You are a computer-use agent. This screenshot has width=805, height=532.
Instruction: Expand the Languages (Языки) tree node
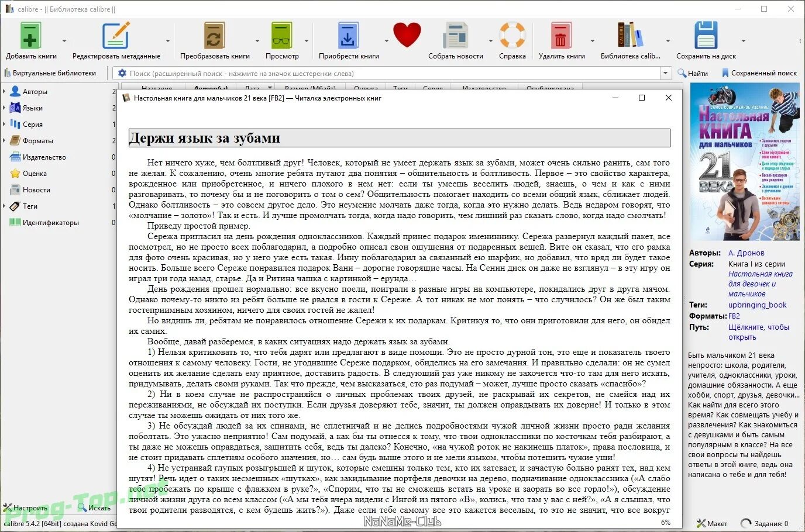(4, 108)
